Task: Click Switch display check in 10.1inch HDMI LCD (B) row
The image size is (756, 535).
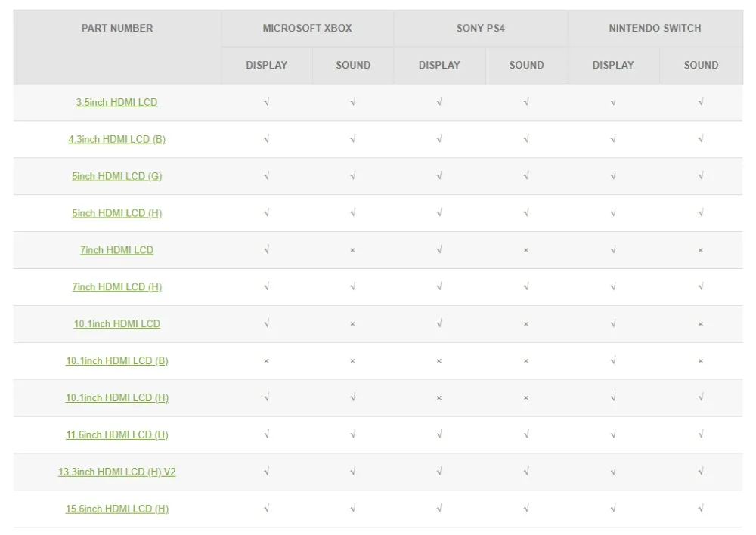Action: coord(613,360)
